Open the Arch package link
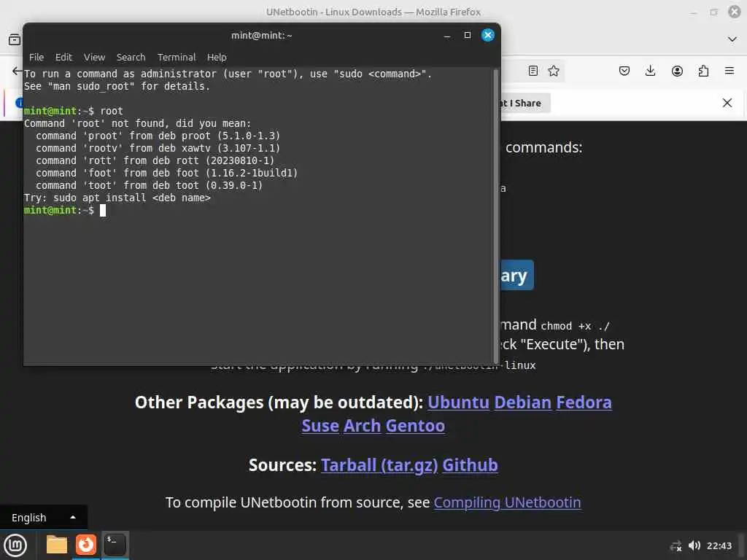Screen dimensions: 747x560 coord(362,426)
